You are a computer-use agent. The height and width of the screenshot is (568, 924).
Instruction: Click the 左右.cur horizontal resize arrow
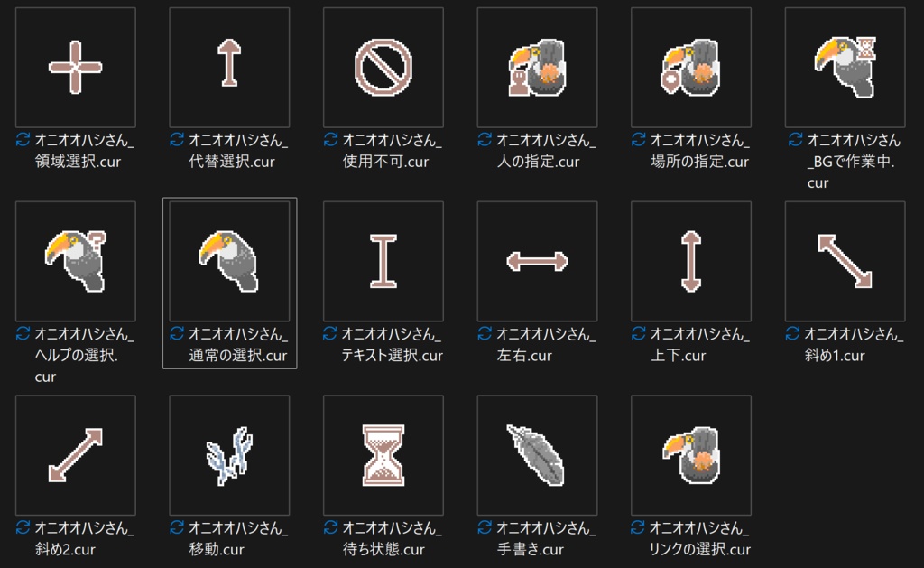(537, 261)
